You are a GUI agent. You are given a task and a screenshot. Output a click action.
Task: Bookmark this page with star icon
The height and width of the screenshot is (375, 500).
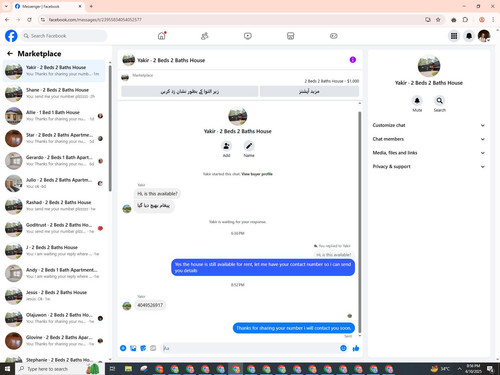(438, 20)
